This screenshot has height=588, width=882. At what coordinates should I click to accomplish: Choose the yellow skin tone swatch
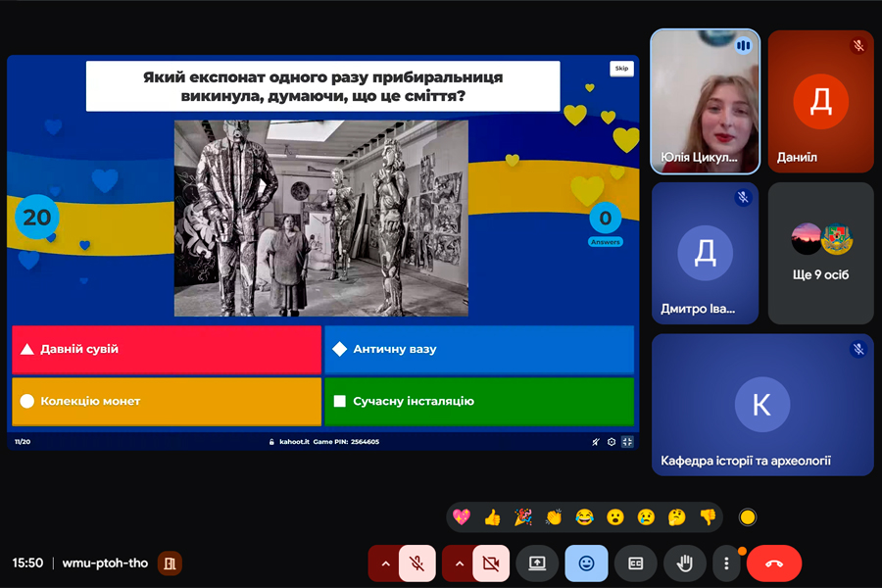748,517
